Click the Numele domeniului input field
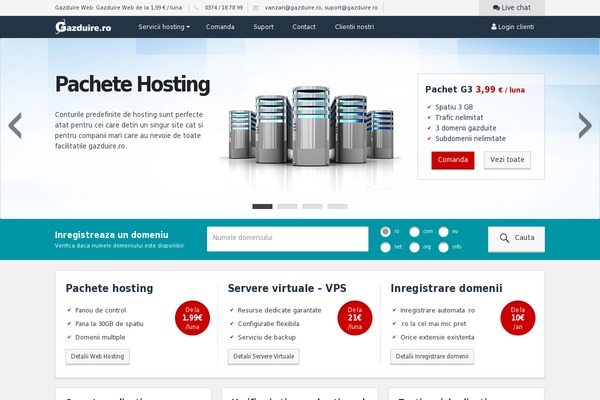 tap(287, 239)
